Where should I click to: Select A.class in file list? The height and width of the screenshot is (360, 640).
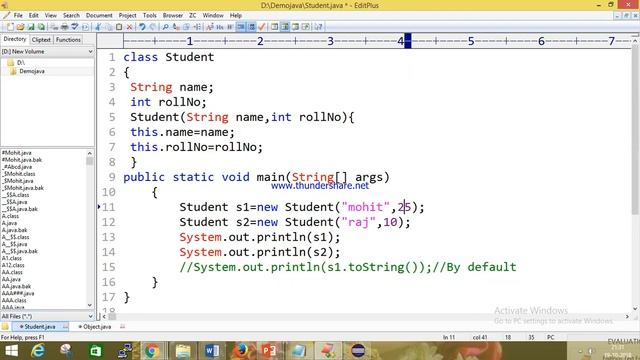pyautogui.click(x=10, y=216)
